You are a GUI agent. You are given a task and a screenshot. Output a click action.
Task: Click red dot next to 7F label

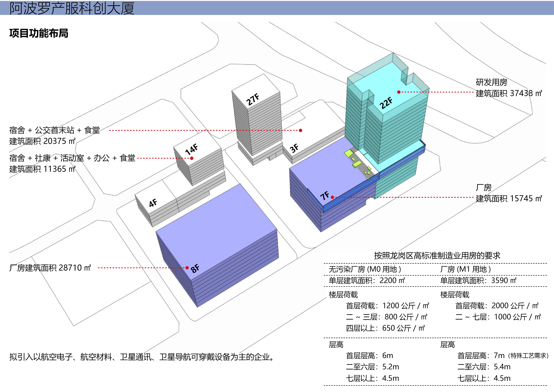tap(333, 197)
